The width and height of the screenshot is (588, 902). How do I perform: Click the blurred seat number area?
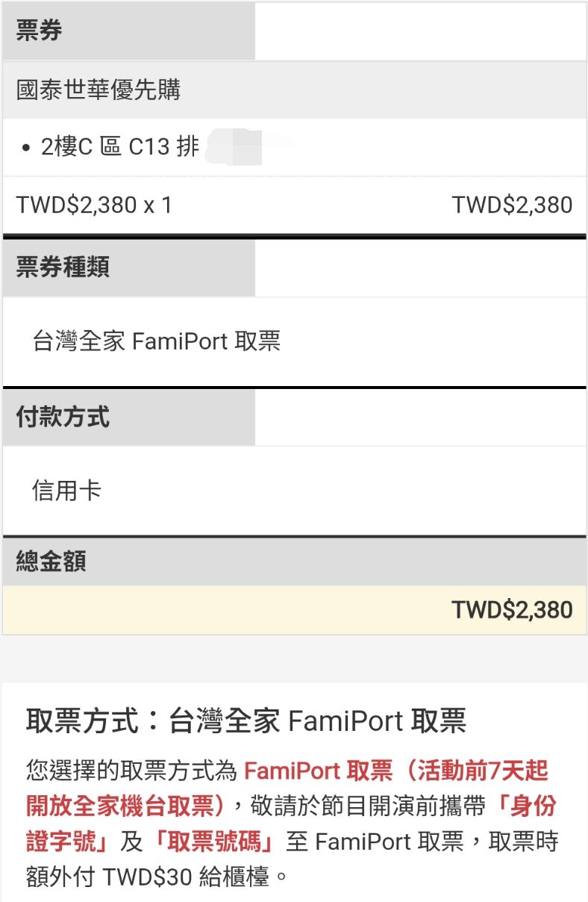[x=243, y=146]
